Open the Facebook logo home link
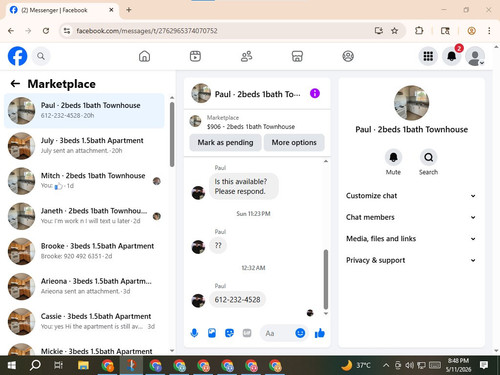The height and width of the screenshot is (375, 500). 17,56
